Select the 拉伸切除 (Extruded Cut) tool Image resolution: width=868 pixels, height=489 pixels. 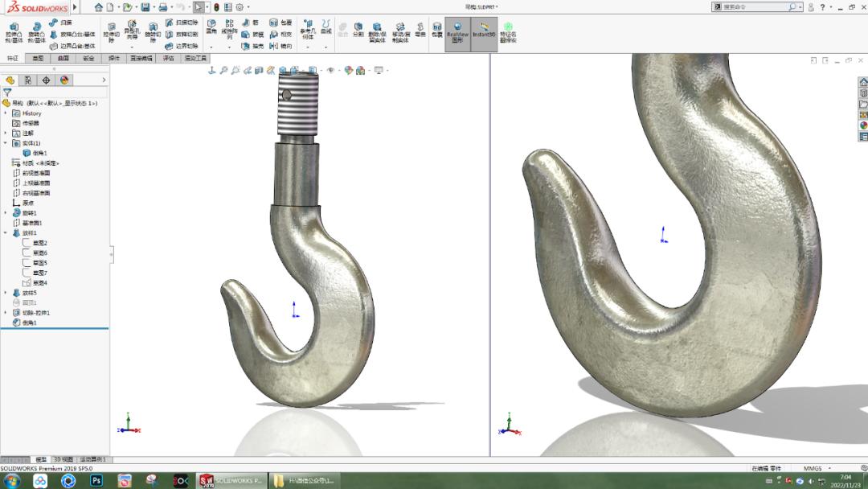[112, 30]
